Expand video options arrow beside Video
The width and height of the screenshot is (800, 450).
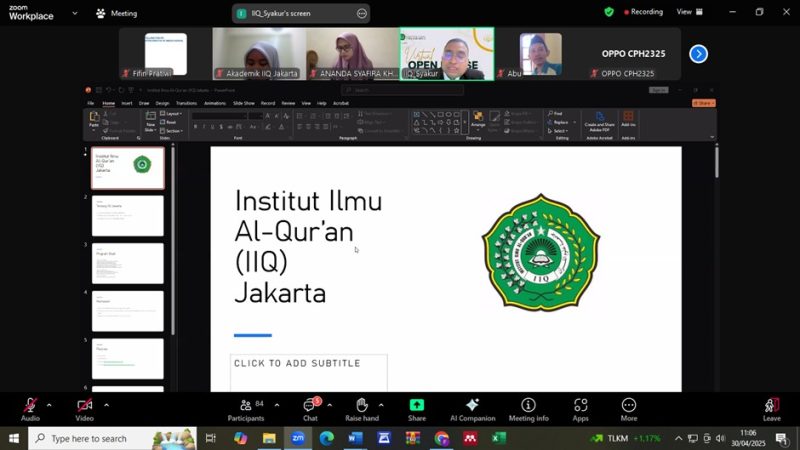[x=106, y=405]
